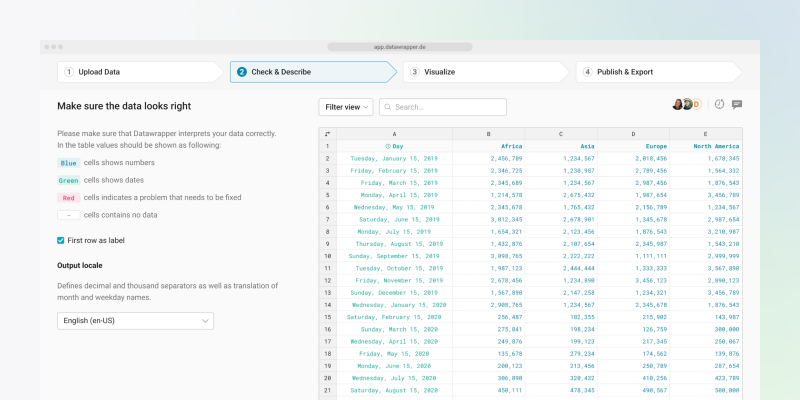Click the Blue cells legend badge
The image size is (800, 400).
[68, 163]
